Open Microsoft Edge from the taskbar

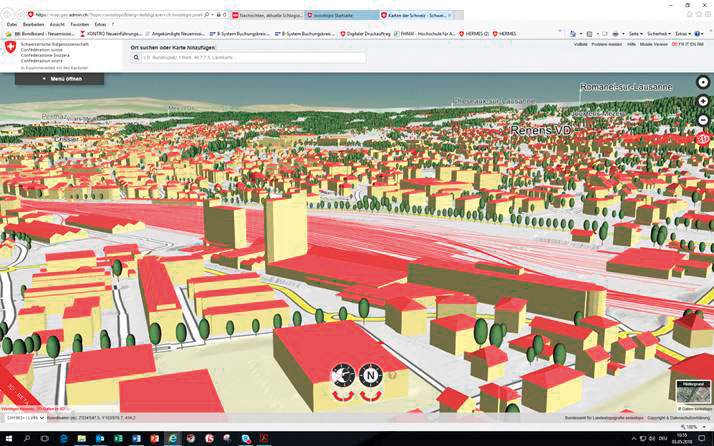click(x=64, y=439)
